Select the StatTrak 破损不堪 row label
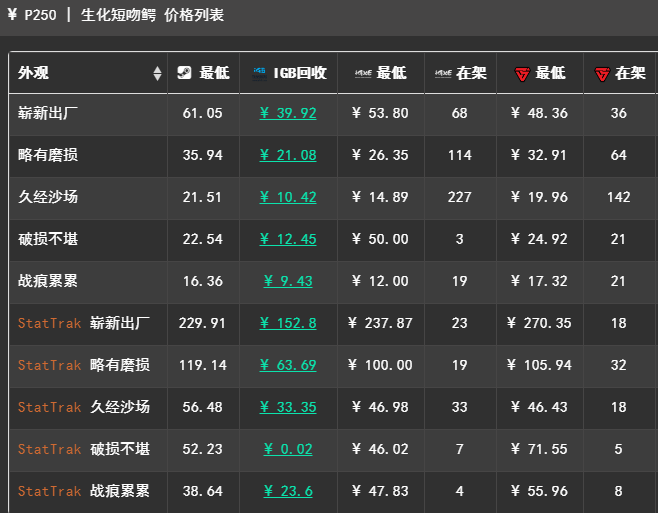 tap(84, 449)
